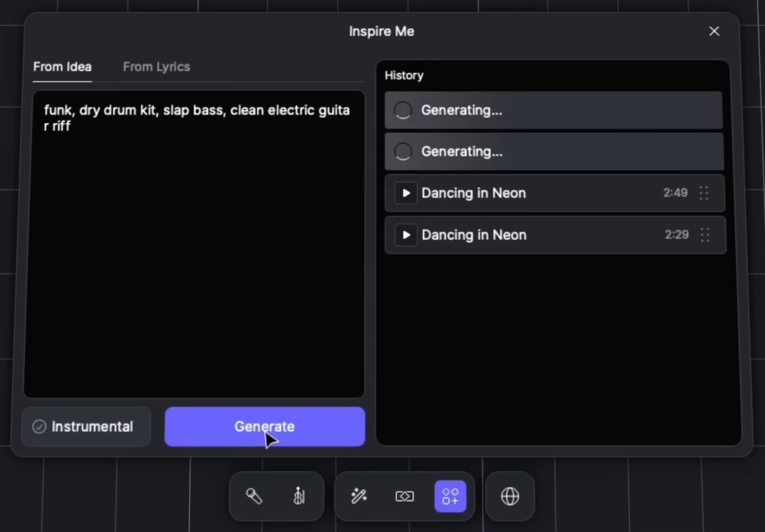Toggle the Instrumental option

(x=85, y=426)
